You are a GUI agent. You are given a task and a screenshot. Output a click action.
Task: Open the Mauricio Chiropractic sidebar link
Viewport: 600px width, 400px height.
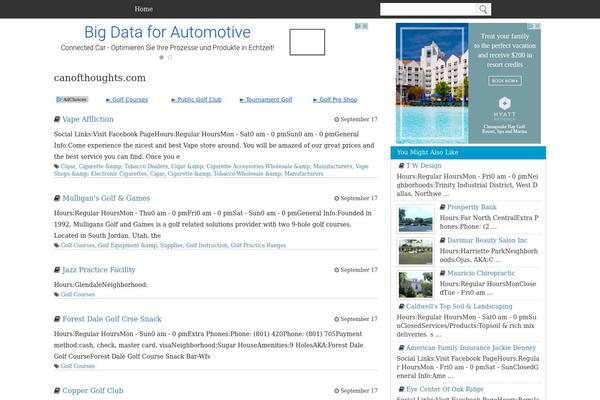point(481,273)
